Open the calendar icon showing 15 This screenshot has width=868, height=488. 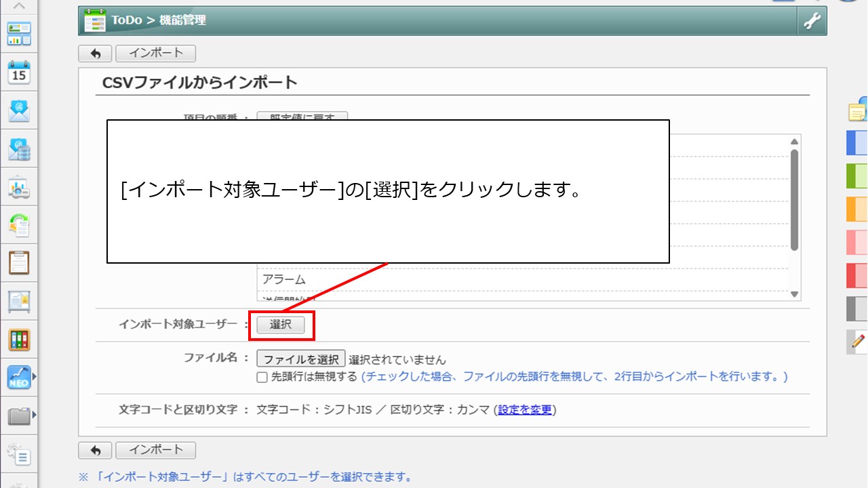(x=19, y=73)
